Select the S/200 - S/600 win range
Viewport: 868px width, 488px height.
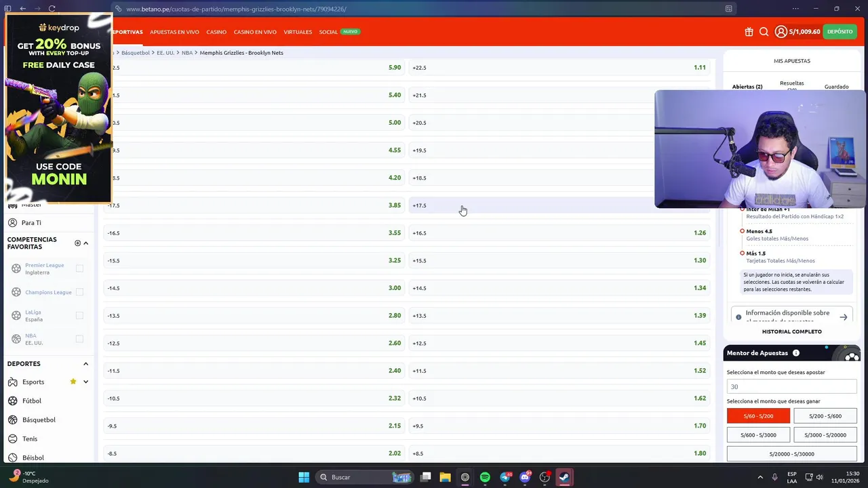click(x=825, y=416)
